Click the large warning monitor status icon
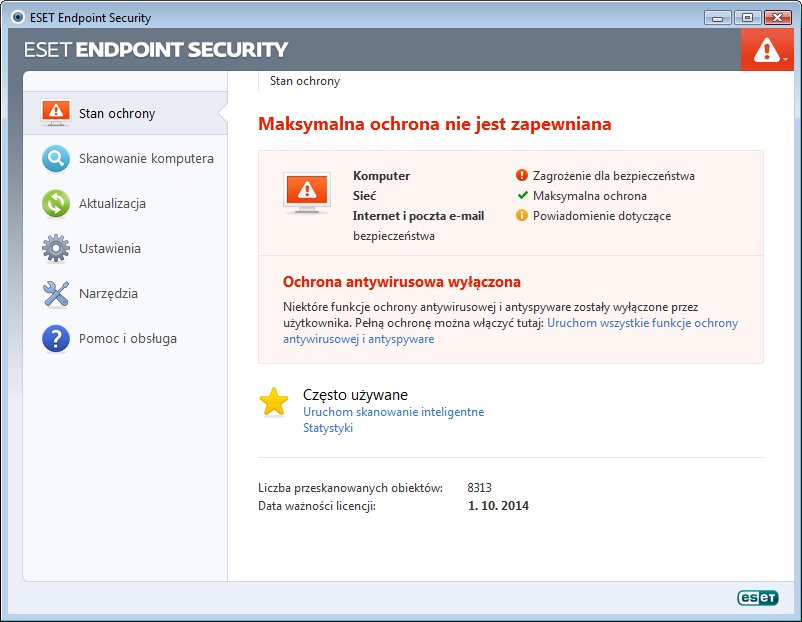Screen dimensions: 802x622 [307, 193]
